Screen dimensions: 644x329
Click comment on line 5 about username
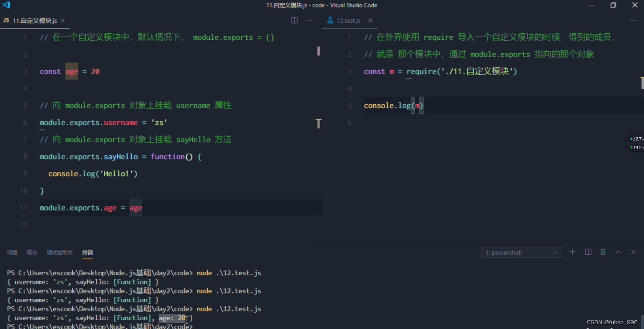[x=135, y=105]
